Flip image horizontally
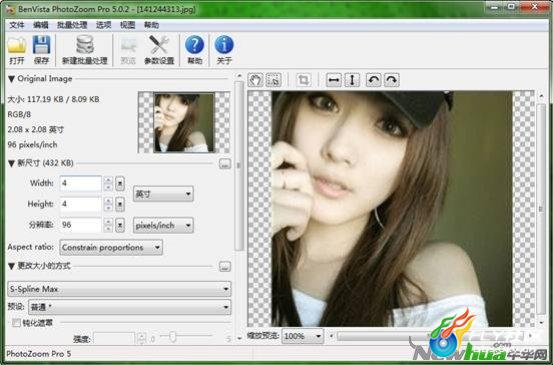553x365 pixels. point(334,80)
